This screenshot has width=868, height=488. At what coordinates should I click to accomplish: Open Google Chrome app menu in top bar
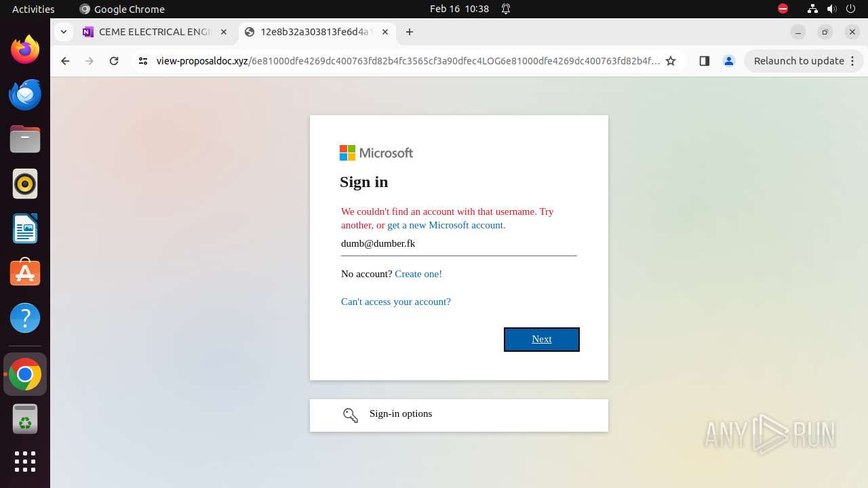pos(122,9)
